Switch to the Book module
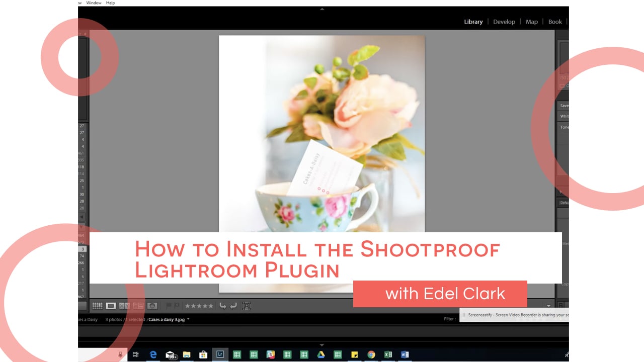Image resolution: width=644 pixels, height=362 pixels. click(x=555, y=22)
